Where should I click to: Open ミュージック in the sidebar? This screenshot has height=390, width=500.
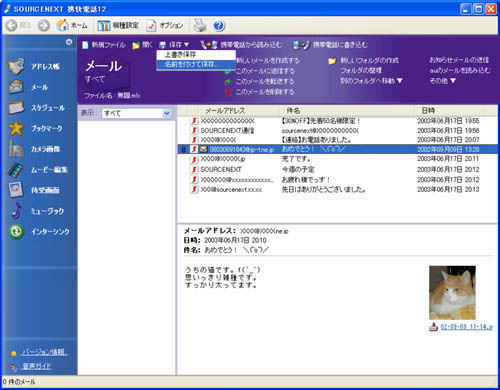(x=37, y=211)
